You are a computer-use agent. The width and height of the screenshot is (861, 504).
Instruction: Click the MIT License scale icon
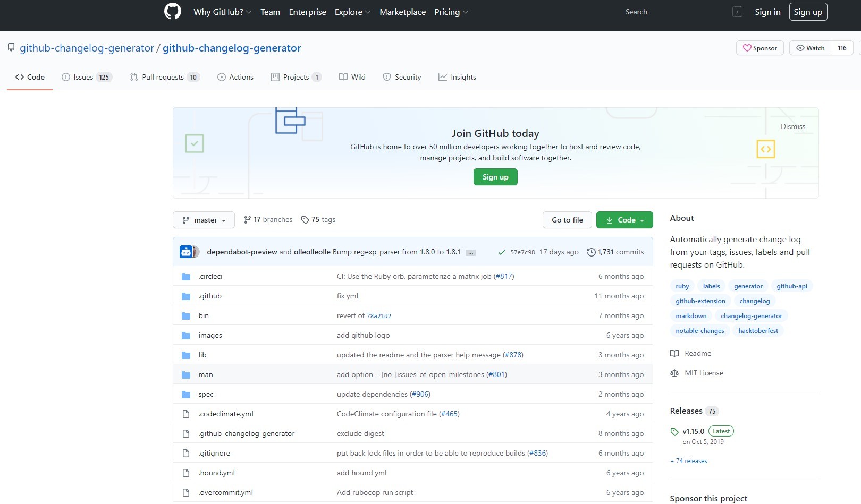[x=674, y=373]
